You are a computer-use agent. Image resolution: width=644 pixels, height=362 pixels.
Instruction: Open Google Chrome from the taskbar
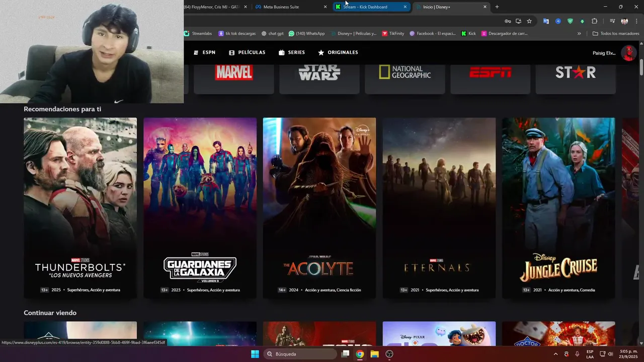tap(360, 354)
